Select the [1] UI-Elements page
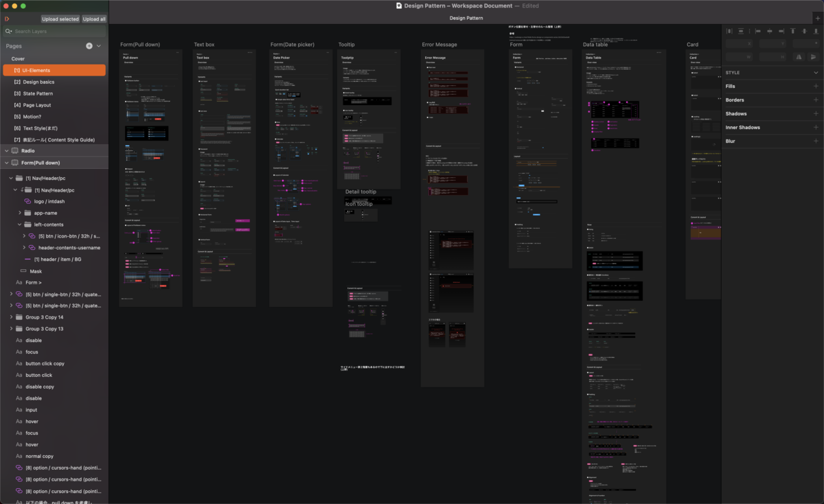The image size is (824, 504). [54, 70]
